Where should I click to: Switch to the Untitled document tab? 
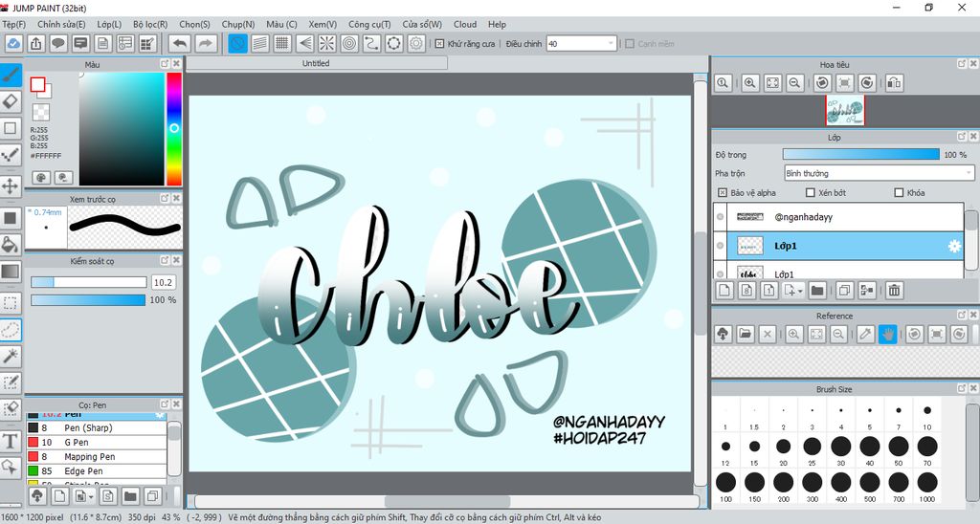pos(316,63)
